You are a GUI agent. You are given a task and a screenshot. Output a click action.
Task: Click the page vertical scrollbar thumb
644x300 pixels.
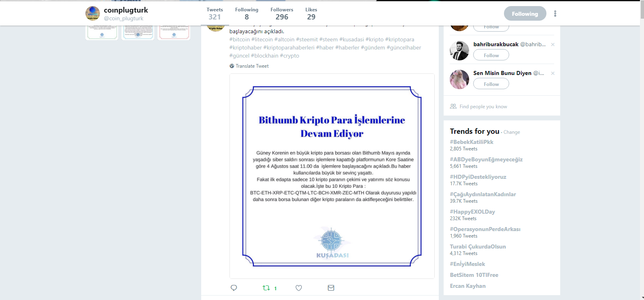642,9
